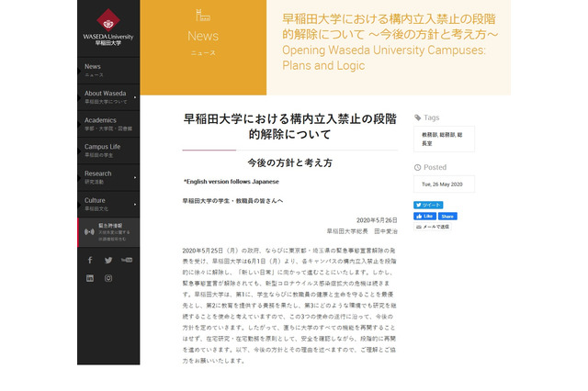588x391 pixels.
Task: Click the Facebook Like button
Action: 424,216
